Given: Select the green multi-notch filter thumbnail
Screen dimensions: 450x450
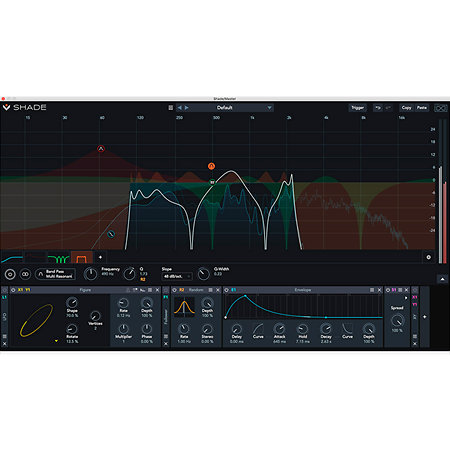Looking at the screenshot, I should coord(58,258).
